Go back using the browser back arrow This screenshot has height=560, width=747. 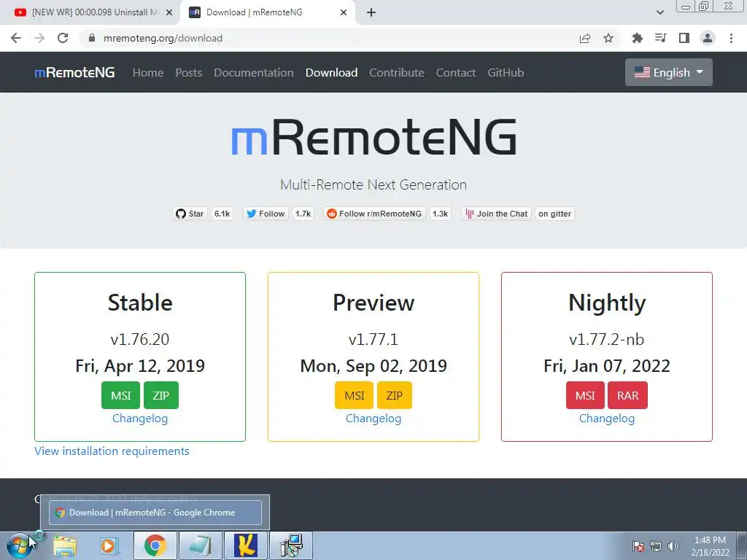[16, 38]
